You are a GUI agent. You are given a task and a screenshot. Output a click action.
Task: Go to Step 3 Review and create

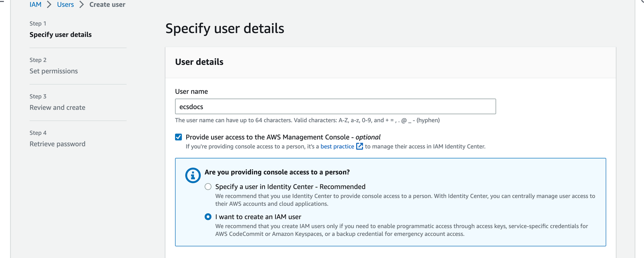click(x=57, y=107)
